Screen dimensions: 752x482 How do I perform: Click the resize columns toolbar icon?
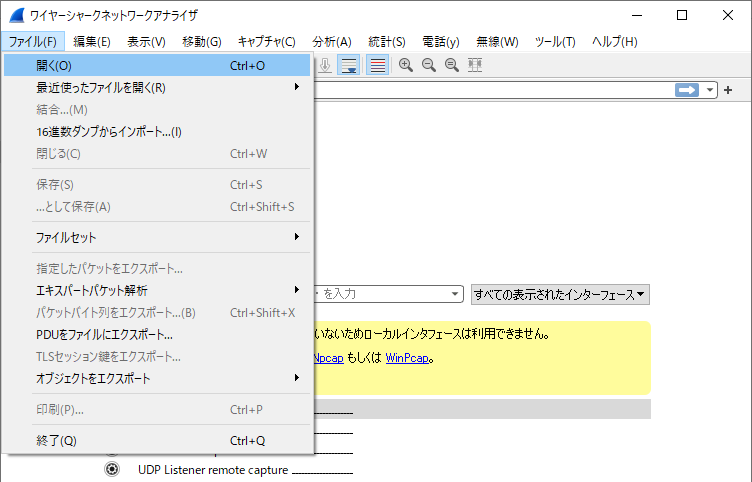click(x=475, y=65)
